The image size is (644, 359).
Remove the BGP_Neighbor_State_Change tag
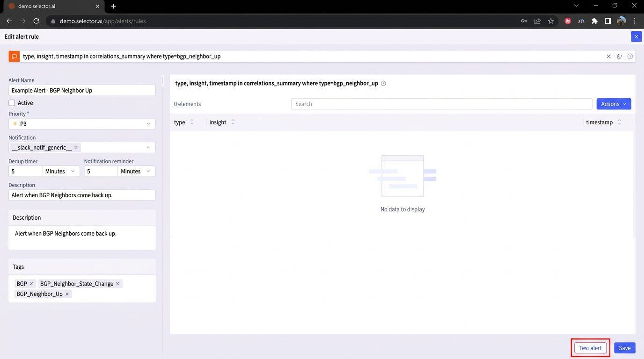[x=117, y=284]
